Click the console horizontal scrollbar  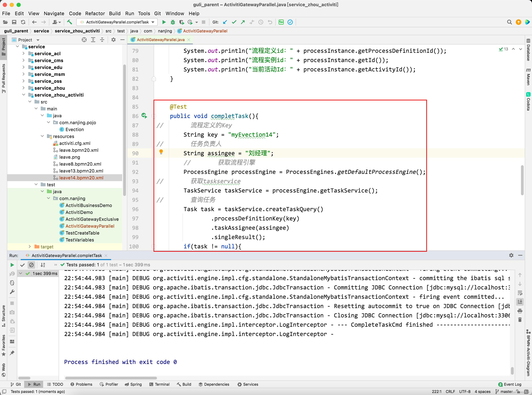[x=111, y=378]
